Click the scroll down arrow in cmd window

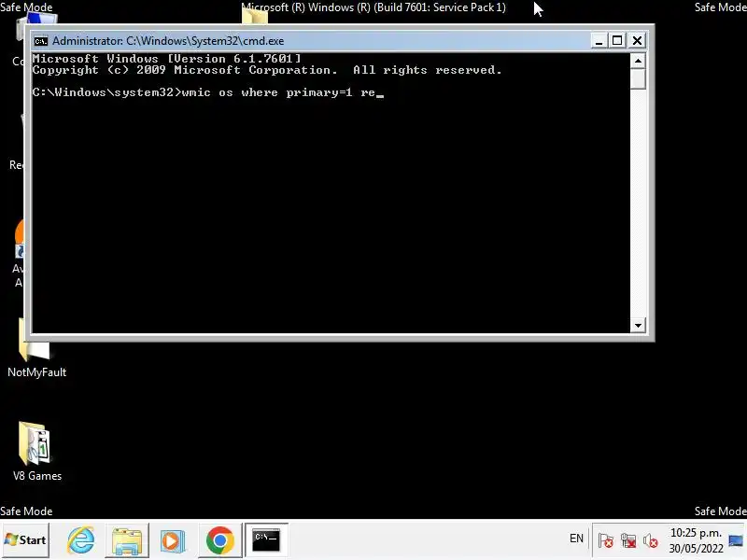(638, 326)
